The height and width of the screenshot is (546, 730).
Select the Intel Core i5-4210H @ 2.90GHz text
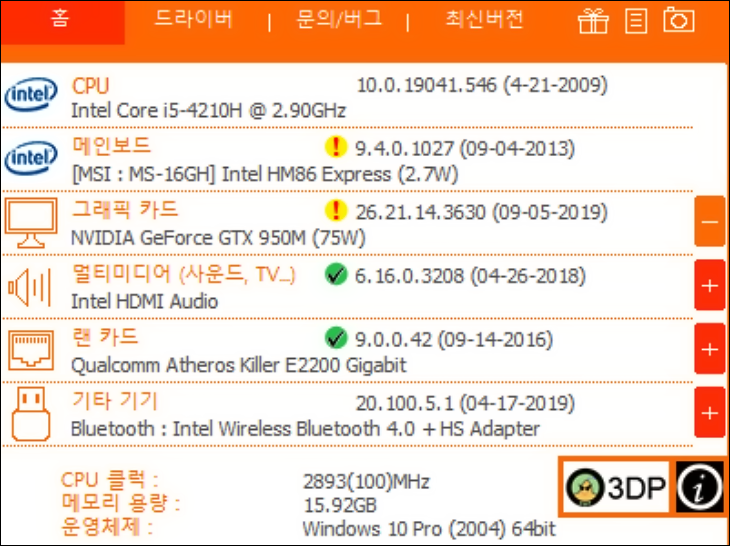208,111
